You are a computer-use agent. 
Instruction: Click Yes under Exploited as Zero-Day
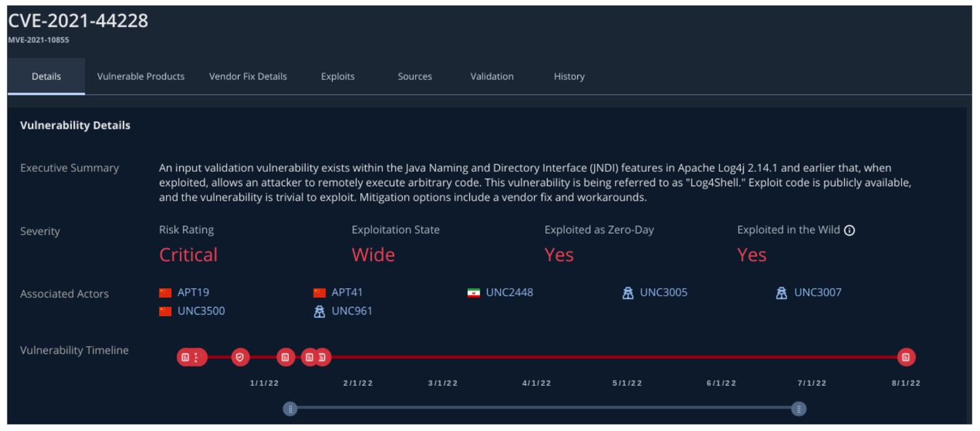pos(559,255)
